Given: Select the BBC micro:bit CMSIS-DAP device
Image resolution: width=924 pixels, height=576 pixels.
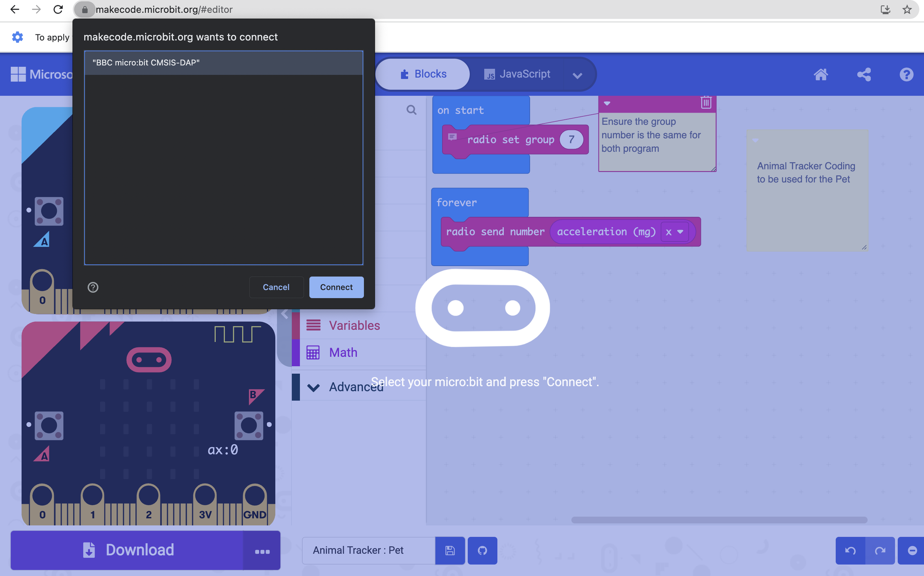Looking at the screenshot, I should coord(223,62).
